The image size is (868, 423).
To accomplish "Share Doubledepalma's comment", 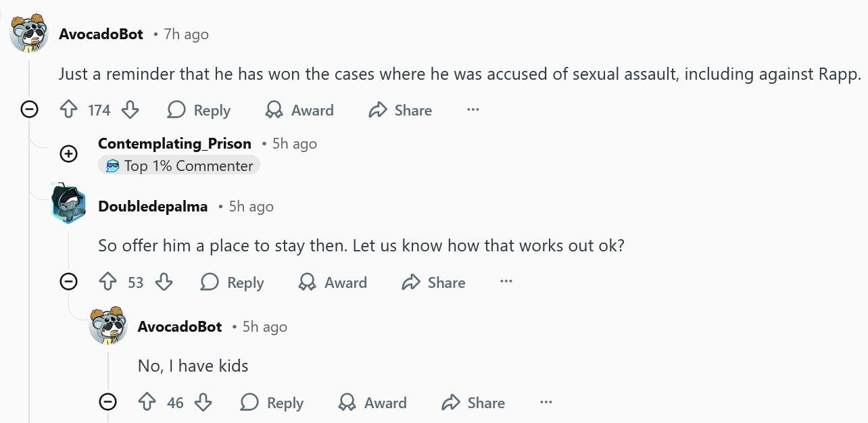I will pyautogui.click(x=433, y=282).
